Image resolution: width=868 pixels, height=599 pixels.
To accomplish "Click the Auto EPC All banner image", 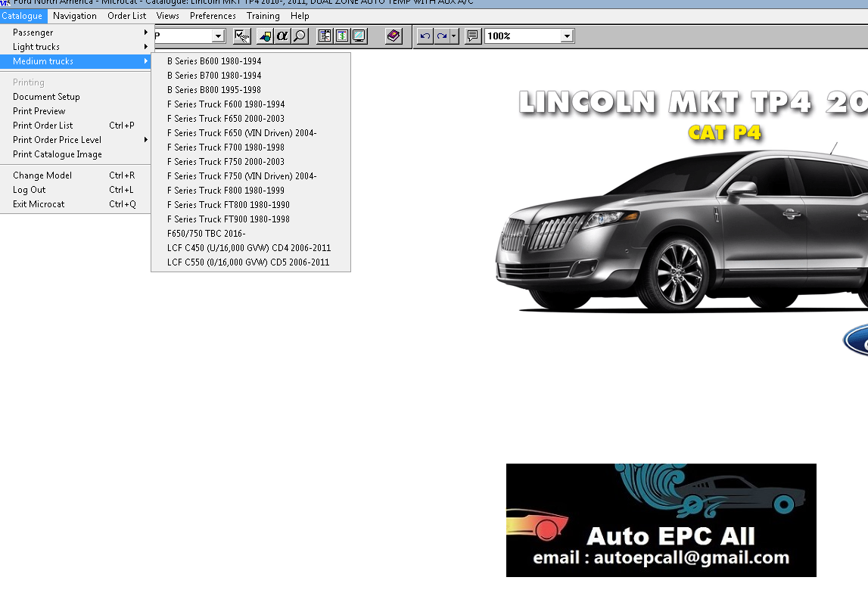I will (x=661, y=520).
